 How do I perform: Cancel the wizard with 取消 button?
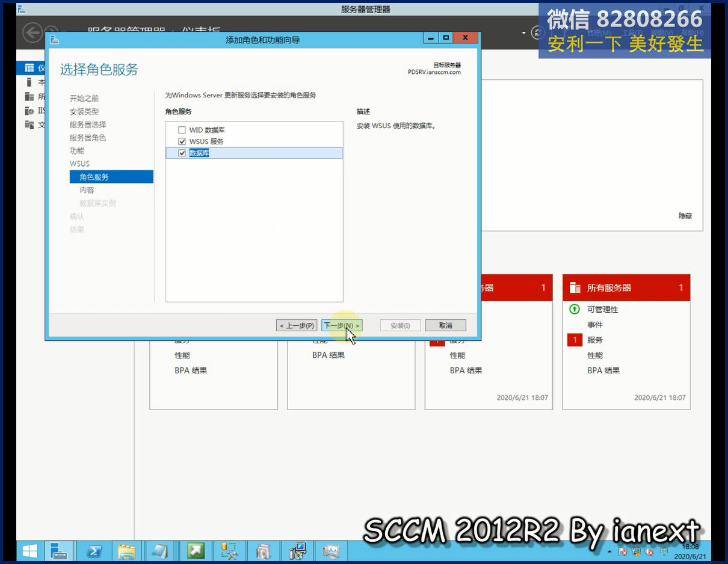[445, 325]
